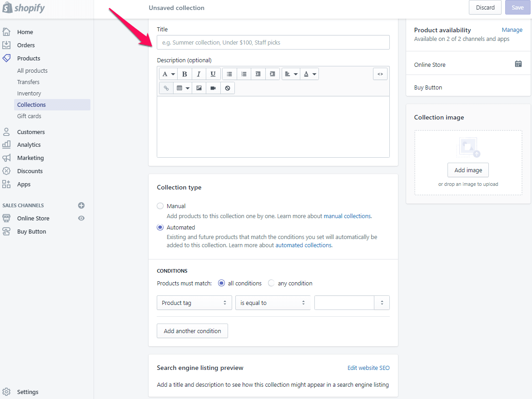Click the condition value input field
The image size is (532, 399).
pos(344,303)
